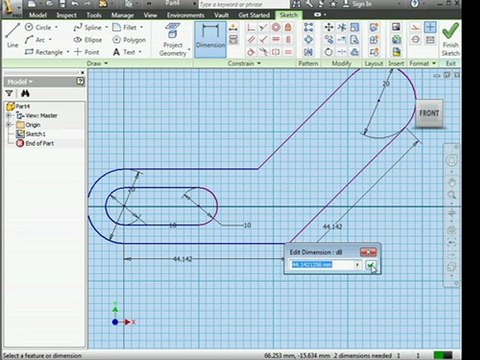Open the Fillet tool dropdown arrow

pos(141,27)
